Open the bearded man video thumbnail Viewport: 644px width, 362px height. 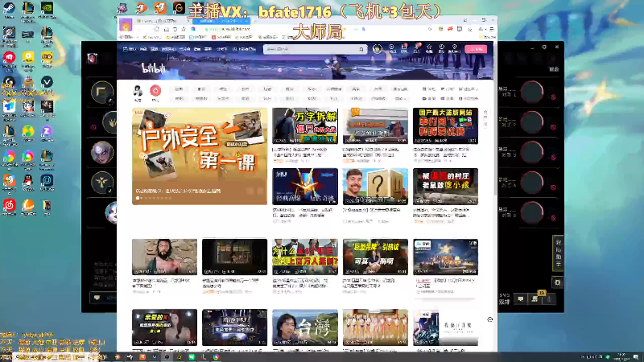pos(164,257)
